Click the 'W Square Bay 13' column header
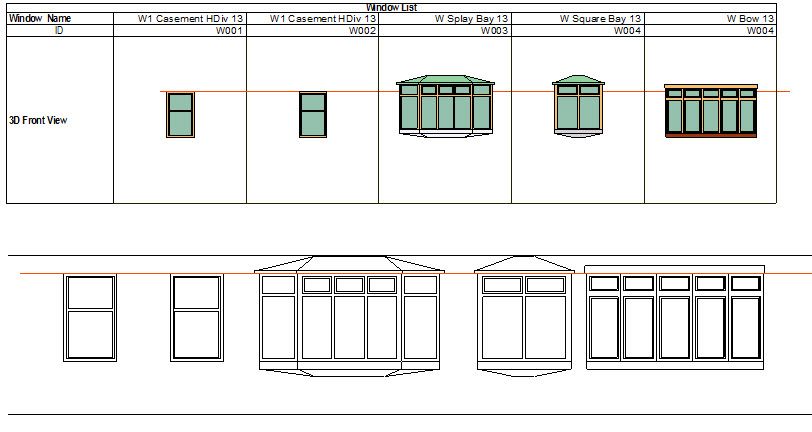Viewport: 812px width, 432px height. pyautogui.click(x=578, y=19)
